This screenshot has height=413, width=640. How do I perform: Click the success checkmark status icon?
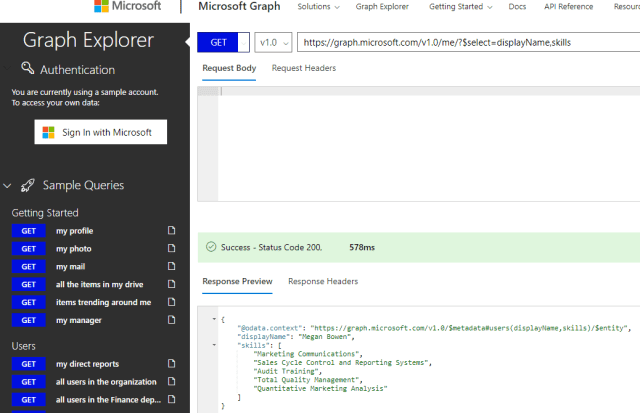click(x=211, y=247)
